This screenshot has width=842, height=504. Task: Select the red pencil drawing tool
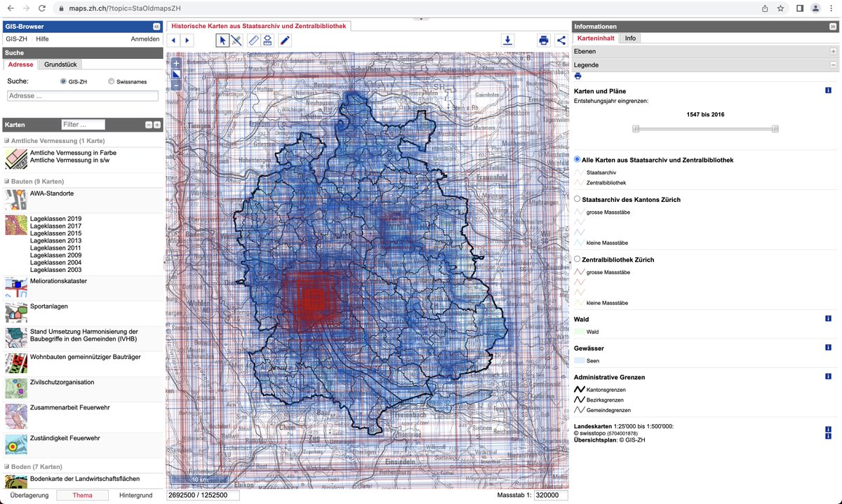285,41
